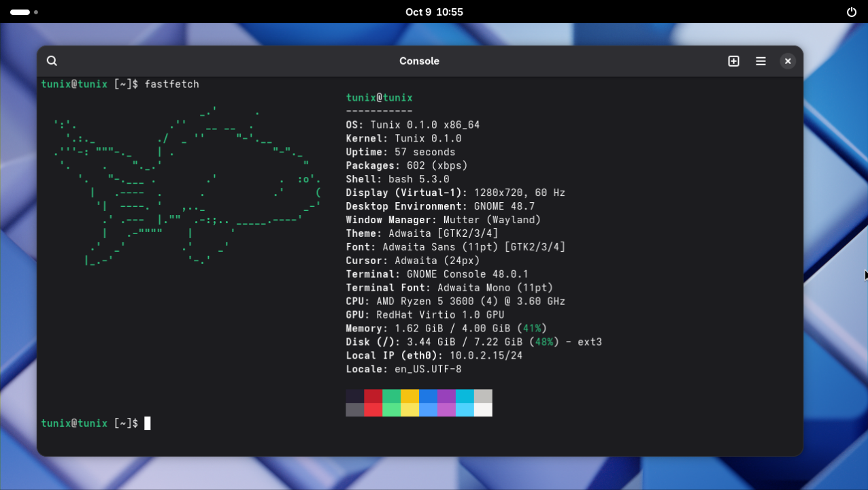This screenshot has height=490, width=868.
Task: Close the Console window
Action: [x=788, y=61]
